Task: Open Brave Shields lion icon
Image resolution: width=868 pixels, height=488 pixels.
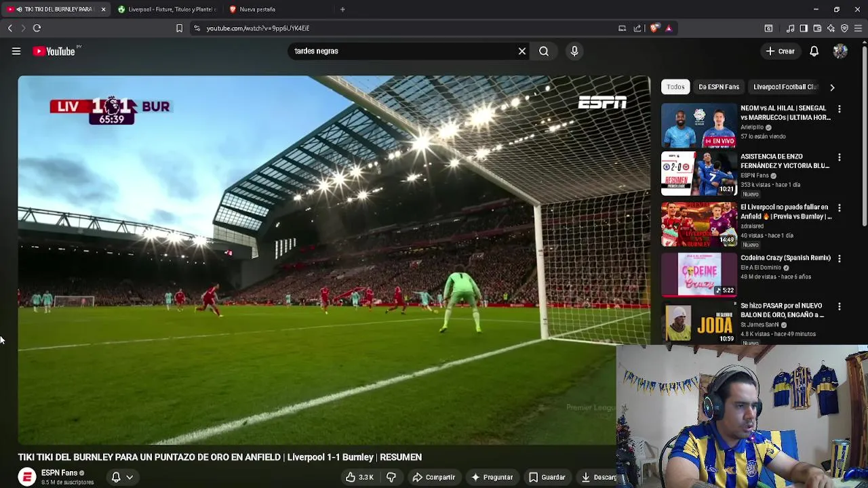Action: point(654,28)
